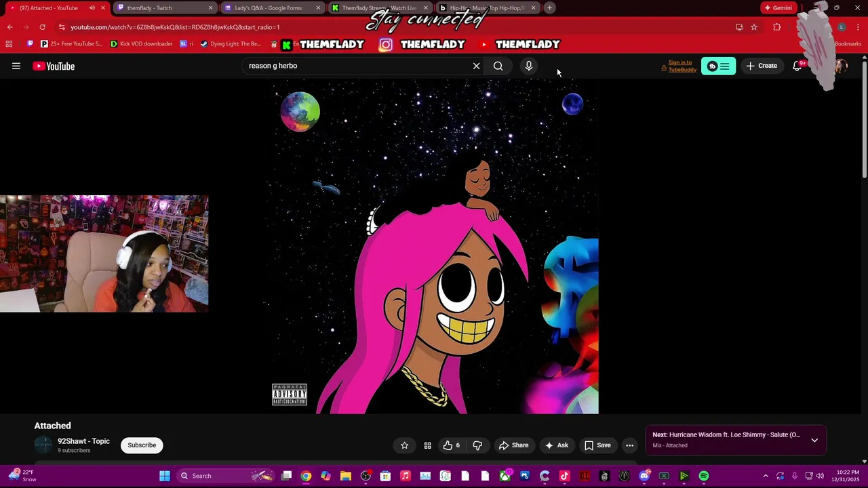Toggle volume in the system tray
Image resolution: width=868 pixels, height=488 pixels.
pyautogui.click(x=820, y=476)
